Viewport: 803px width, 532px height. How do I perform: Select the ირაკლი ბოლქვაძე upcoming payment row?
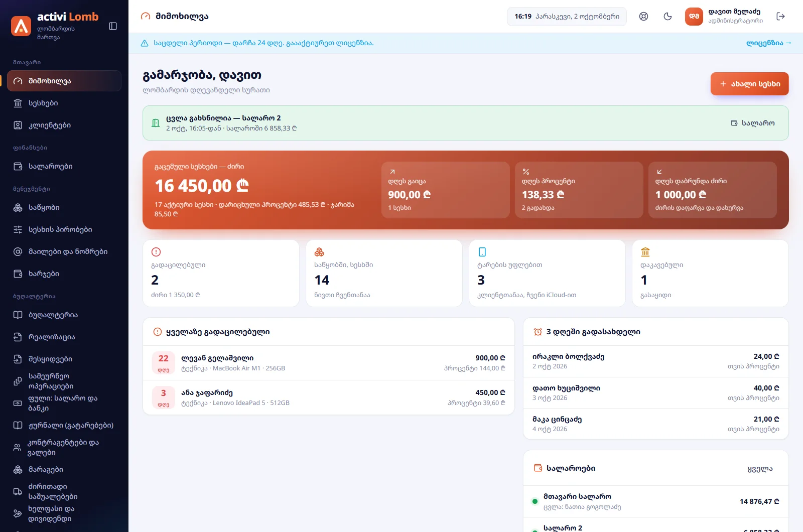(x=656, y=361)
